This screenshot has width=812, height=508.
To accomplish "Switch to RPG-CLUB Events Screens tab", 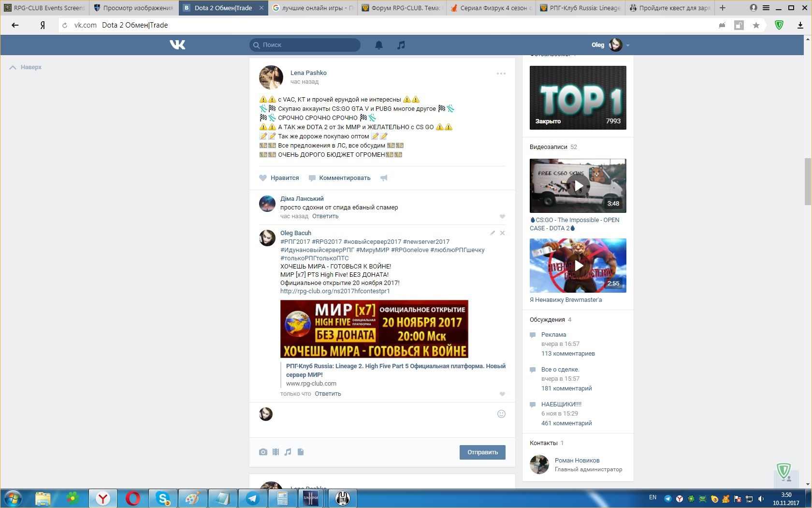I will [44, 8].
